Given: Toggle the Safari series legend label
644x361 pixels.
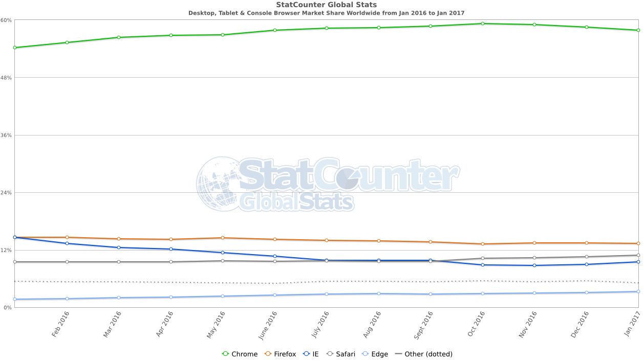Looking at the screenshot, I should point(346,354).
